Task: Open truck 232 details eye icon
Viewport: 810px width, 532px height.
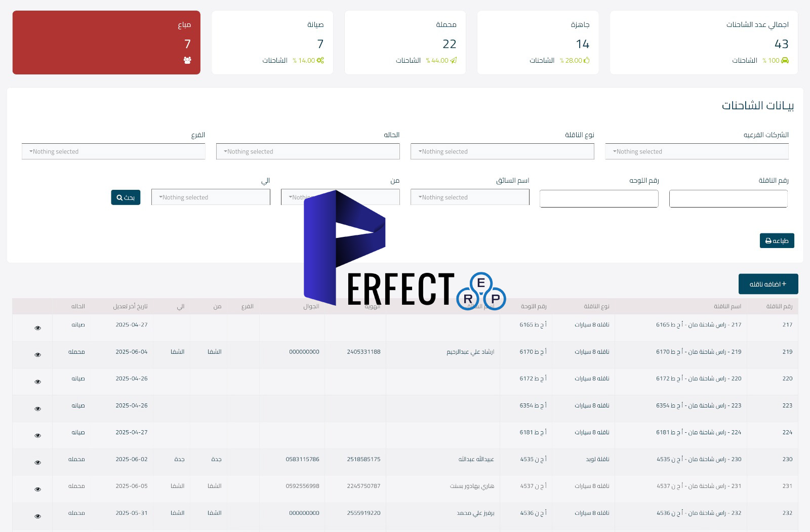Action: (x=37, y=516)
